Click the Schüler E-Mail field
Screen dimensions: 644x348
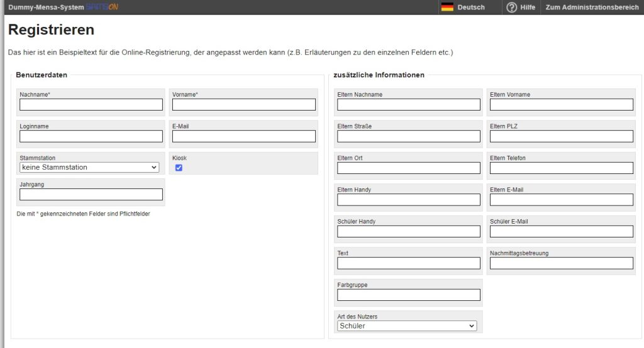pos(562,231)
